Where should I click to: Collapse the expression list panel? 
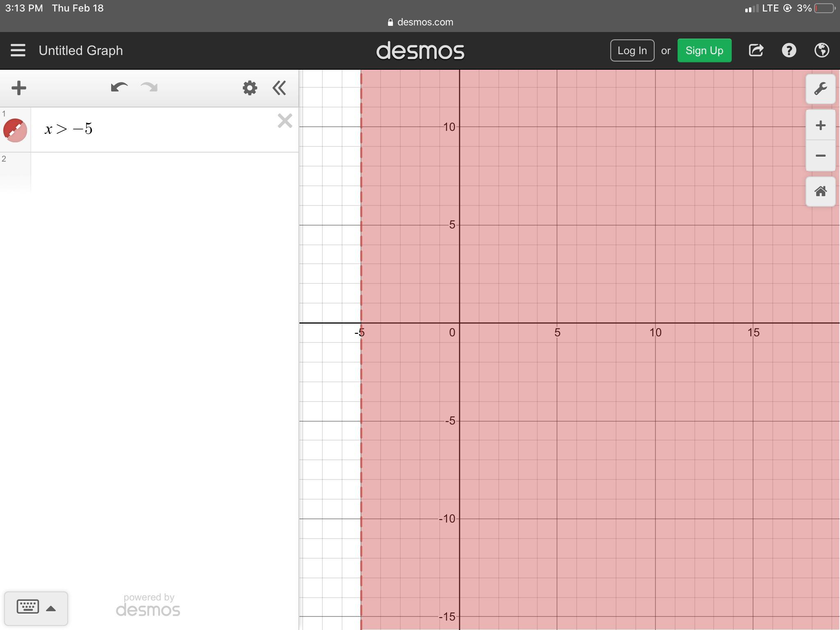pyautogui.click(x=279, y=88)
